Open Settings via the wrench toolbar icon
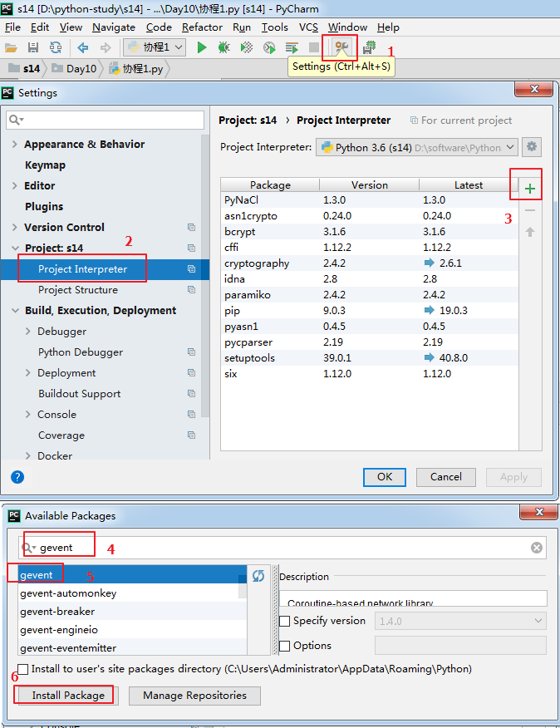 pyautogui.click(x=341, y=47)
